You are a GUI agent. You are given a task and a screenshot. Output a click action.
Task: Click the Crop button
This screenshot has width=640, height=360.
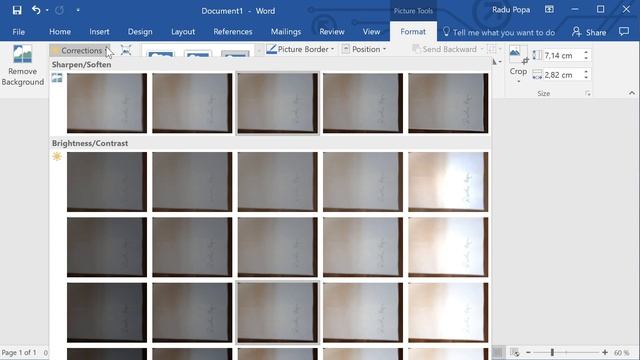coord(518,60)
